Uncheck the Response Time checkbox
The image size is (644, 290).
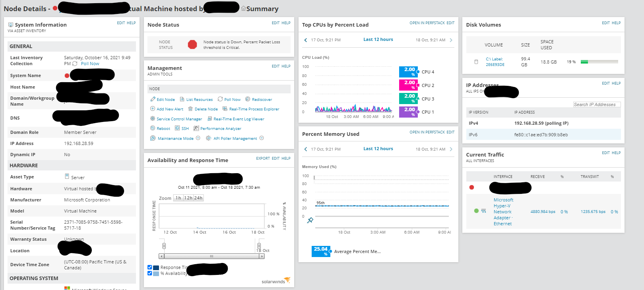point(150,267)
